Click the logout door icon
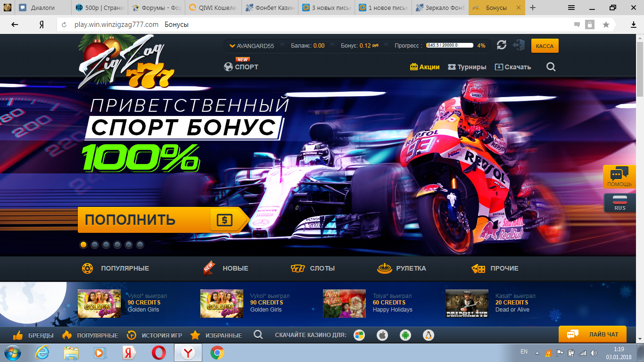 point(519,45)
